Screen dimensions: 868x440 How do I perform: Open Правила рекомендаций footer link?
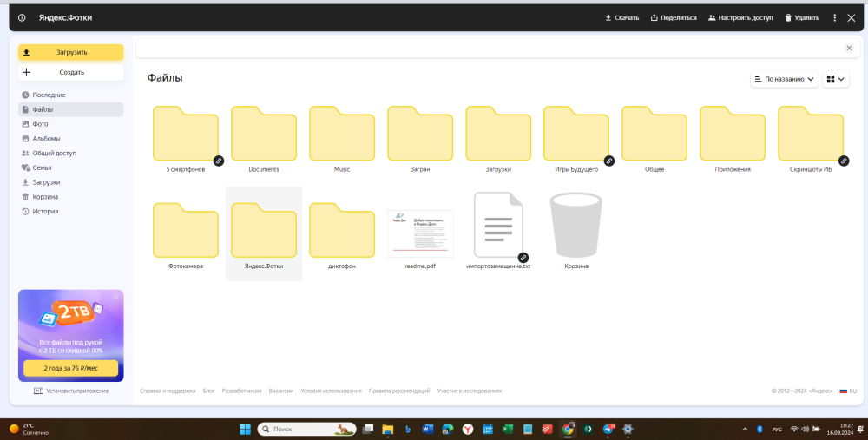click(399, 391)
